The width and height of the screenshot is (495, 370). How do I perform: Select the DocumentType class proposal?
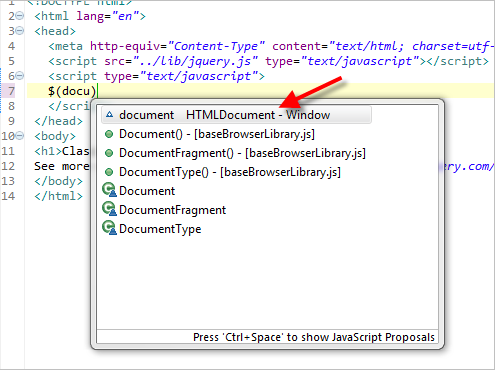(160, 229)
